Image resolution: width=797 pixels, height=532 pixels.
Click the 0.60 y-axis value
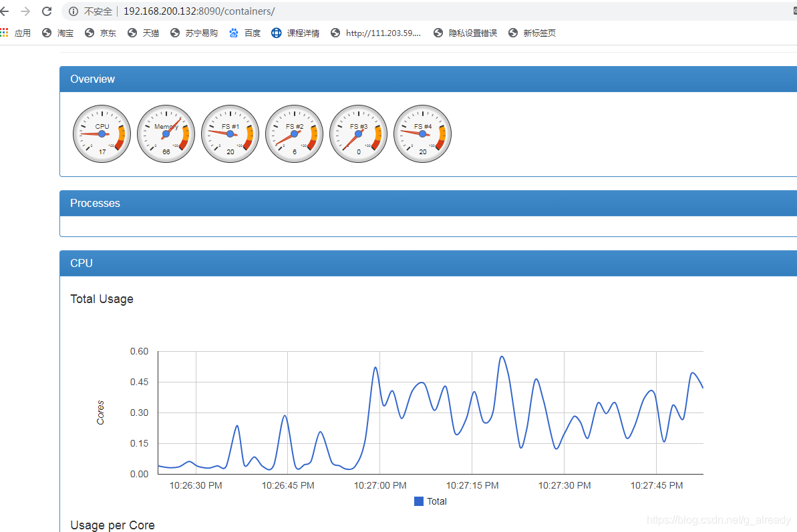[x=139, y=351]
